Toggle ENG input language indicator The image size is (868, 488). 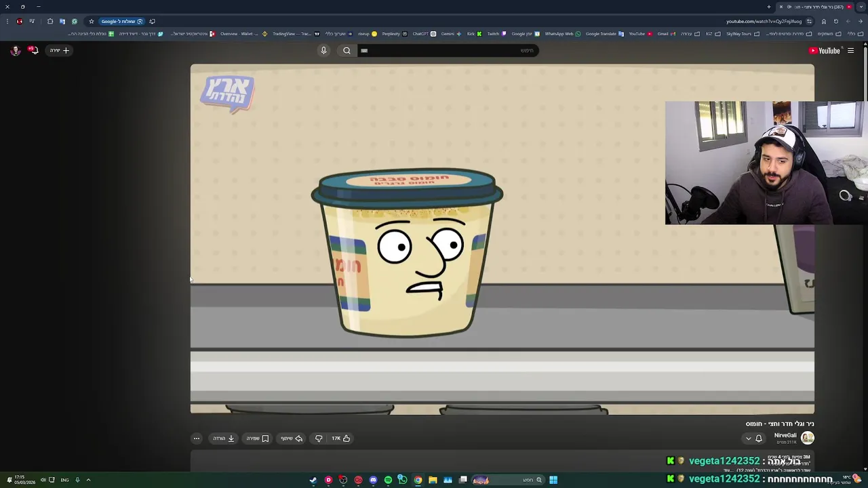64,480
